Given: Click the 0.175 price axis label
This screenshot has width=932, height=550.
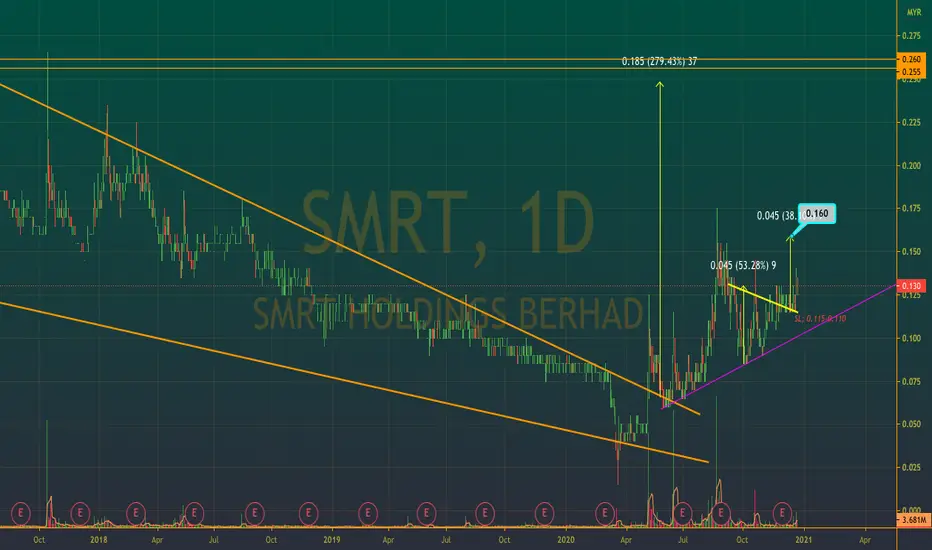Looking at the screenshot, I should click(911, 208).
